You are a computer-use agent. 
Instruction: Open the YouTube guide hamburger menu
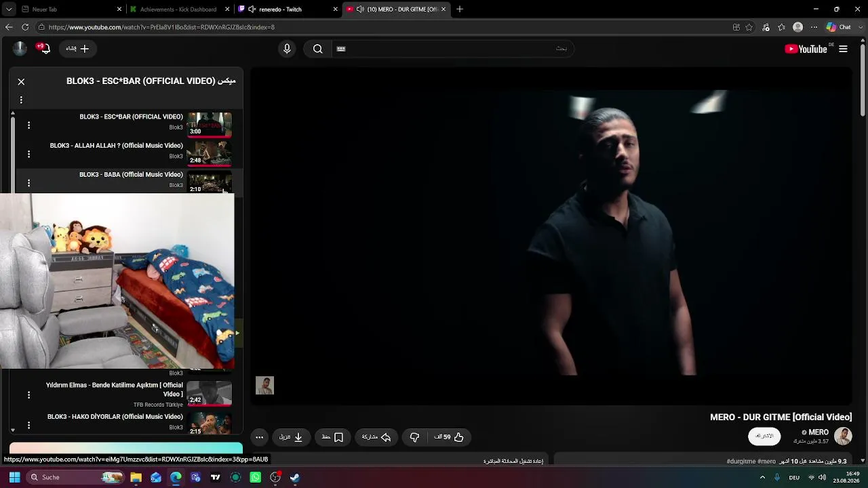click(x=843, y=49)
